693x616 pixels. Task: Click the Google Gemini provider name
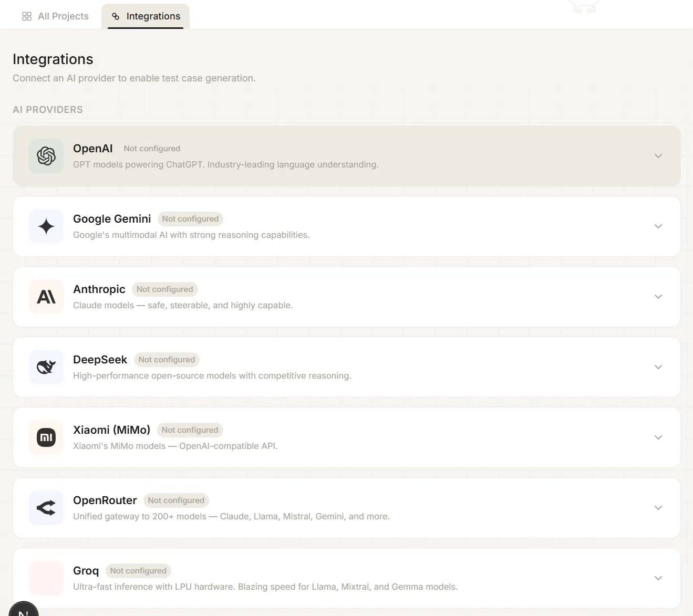[112, 219]
